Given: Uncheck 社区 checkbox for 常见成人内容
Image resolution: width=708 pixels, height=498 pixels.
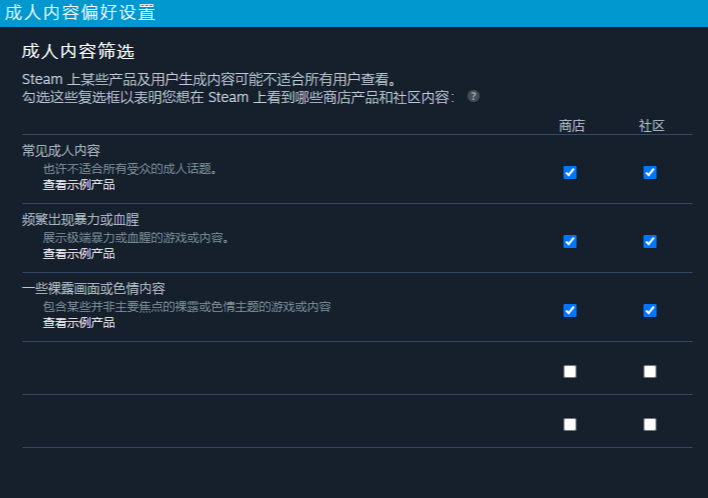Looking at the screenshot, I should click(650, 172).
